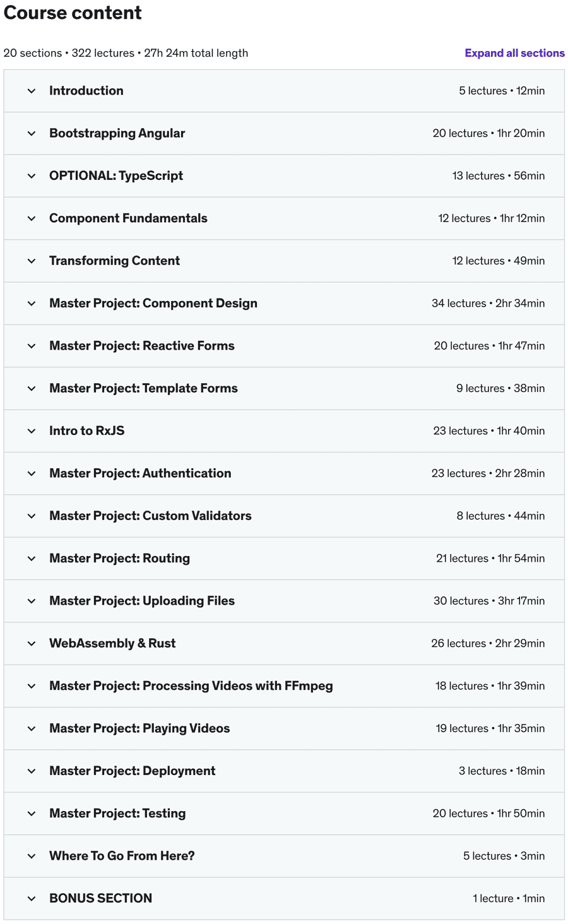Open Master Project: Deployment section
The height and width of the screenshot is (924, 568).
point(284,771)
